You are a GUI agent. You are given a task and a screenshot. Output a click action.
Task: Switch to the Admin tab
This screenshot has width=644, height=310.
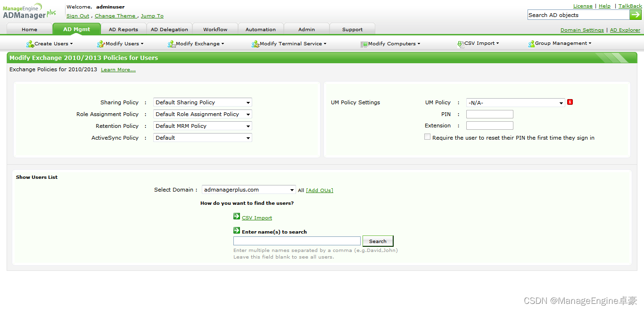click(x=306, y=29)
